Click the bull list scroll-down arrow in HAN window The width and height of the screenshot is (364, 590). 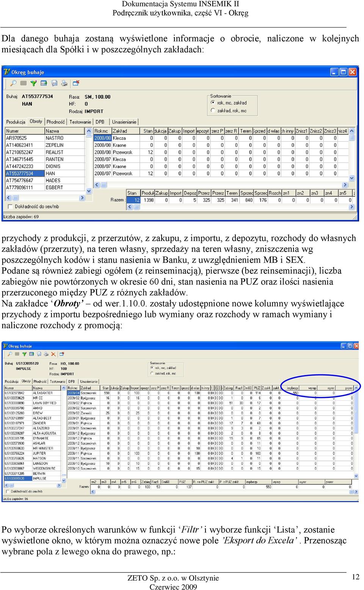tap(89, 191)
